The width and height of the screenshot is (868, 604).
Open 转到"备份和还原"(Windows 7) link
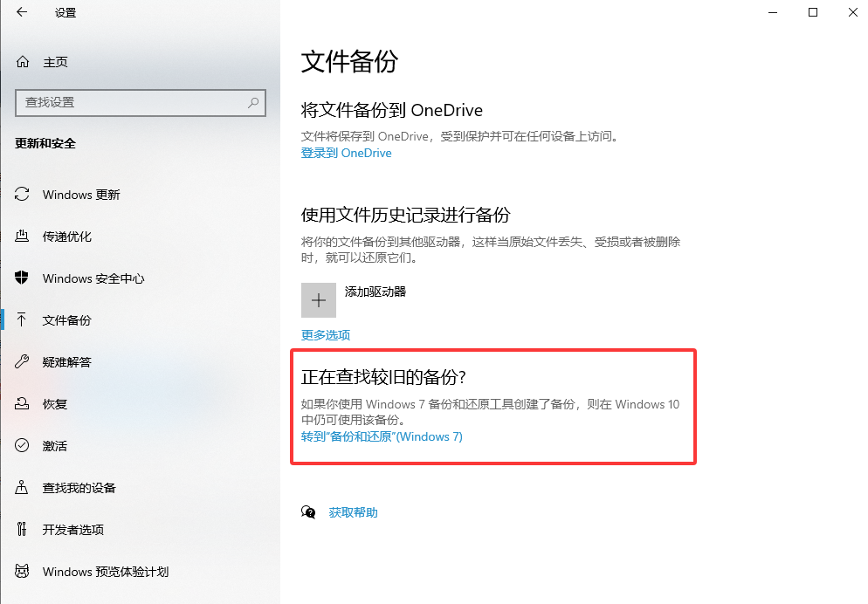382,436
